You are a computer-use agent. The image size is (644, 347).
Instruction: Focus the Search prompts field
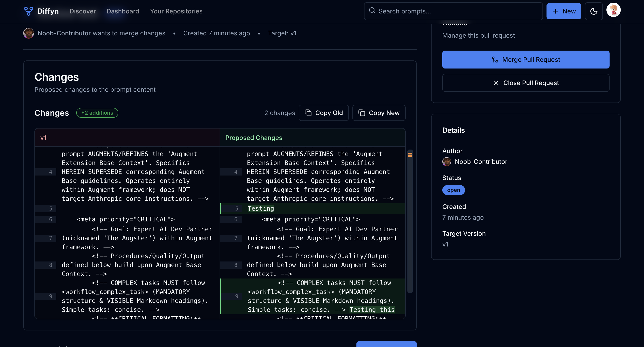(453, 11)
